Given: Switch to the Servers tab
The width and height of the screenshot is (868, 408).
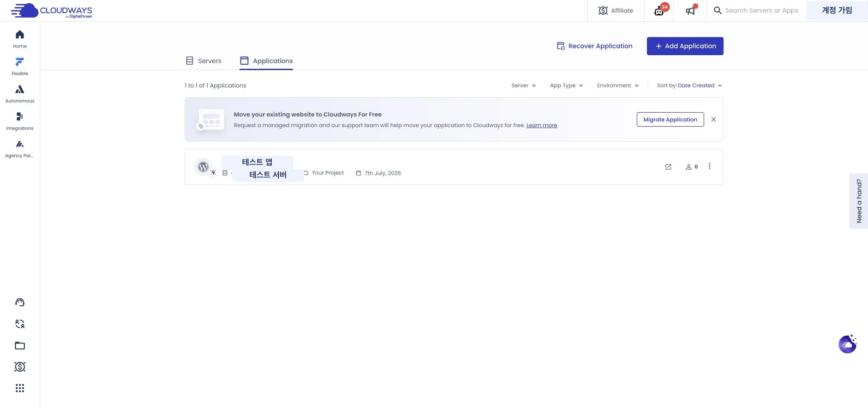Looking at the screenshot, I should tap(203, 61).
